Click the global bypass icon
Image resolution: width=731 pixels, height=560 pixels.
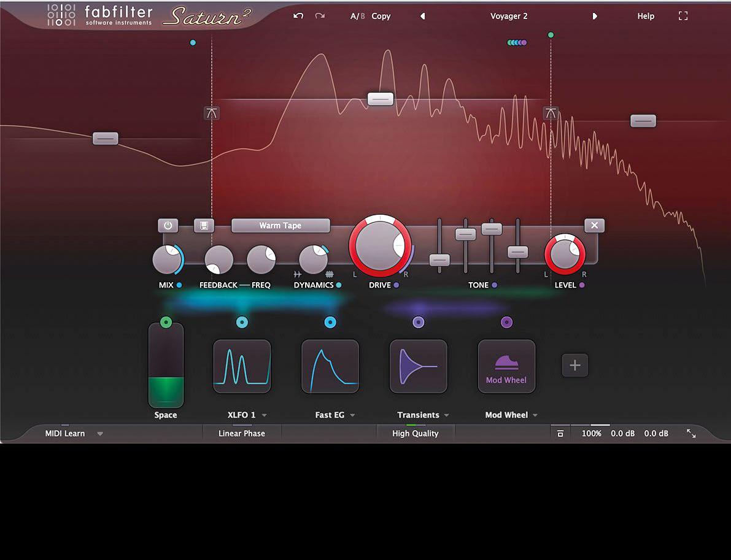pos(560,434)
